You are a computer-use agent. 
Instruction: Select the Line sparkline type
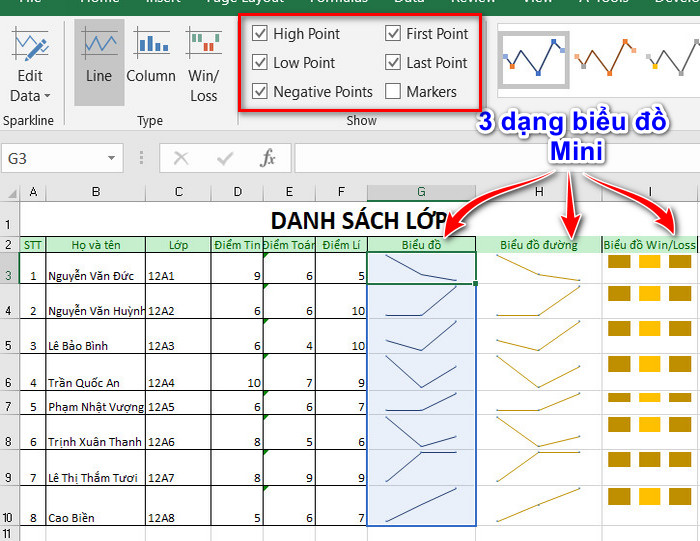[99, 62]
